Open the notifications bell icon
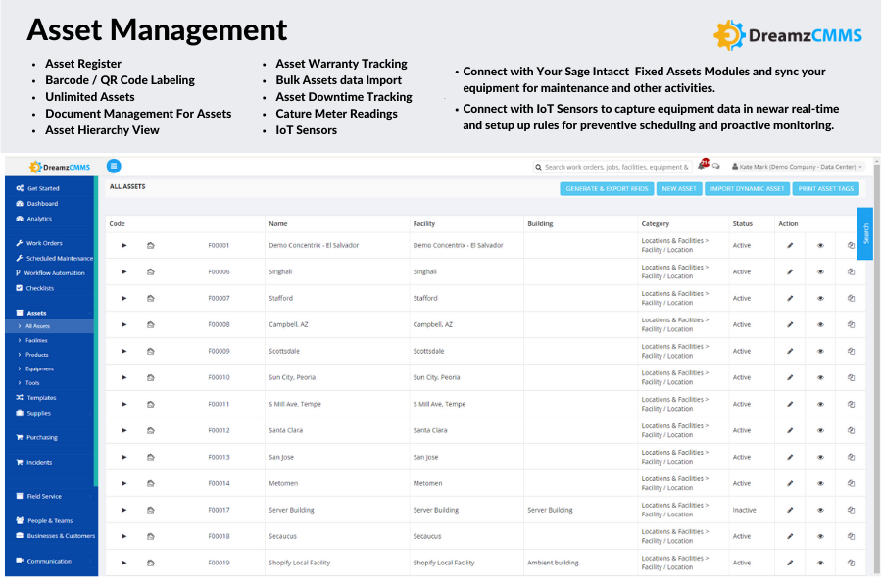882x588 pixels. click(703, 166)
